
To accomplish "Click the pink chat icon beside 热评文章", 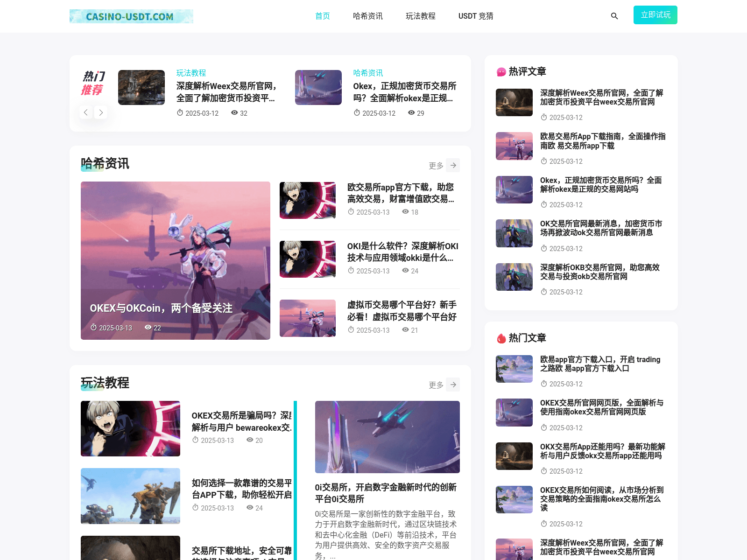I will (x=501, y=72).
